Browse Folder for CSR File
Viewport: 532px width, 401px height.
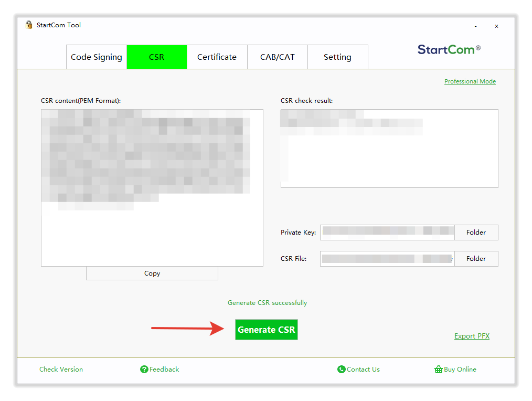click(x=476, y=258)
